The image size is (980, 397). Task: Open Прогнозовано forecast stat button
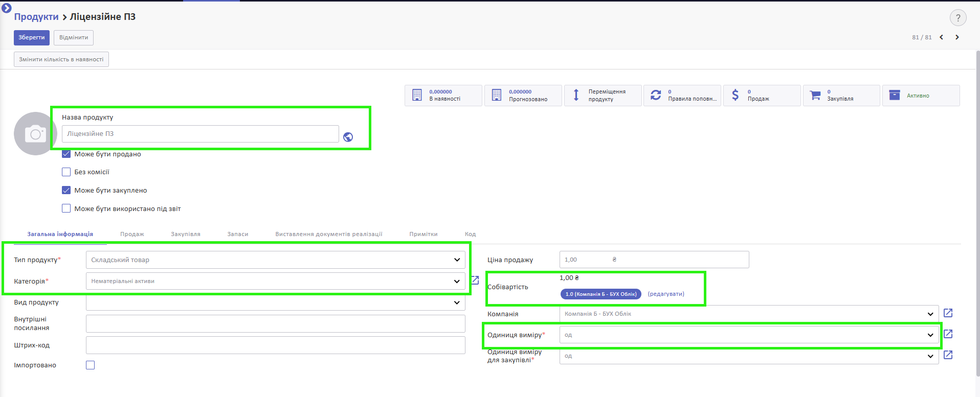tap(523, 96)
